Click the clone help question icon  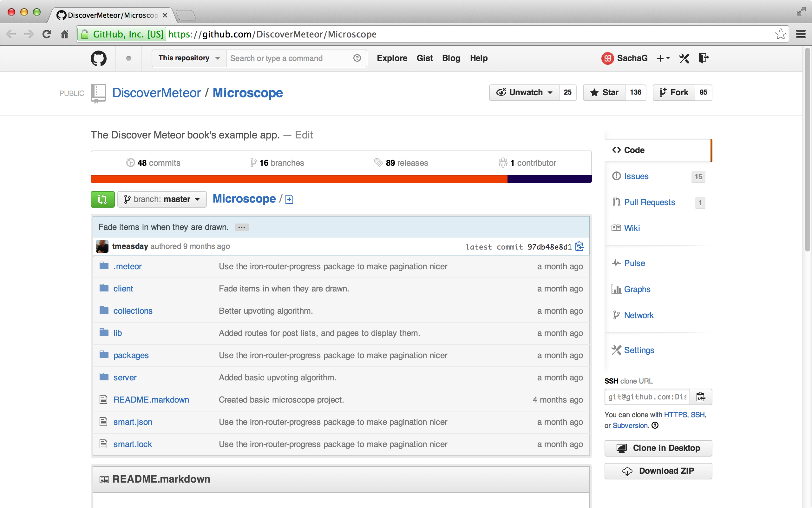(655, 425)
